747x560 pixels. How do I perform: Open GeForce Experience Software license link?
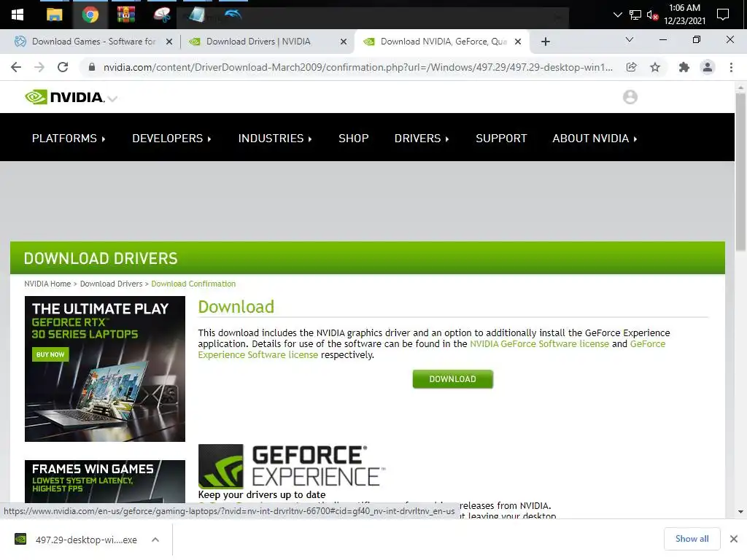click(258, 355)
